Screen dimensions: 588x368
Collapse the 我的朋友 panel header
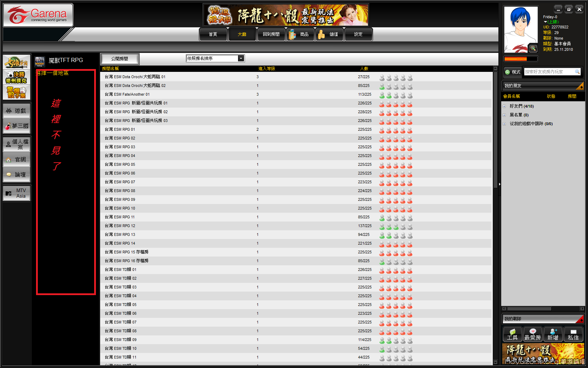(543, 86)
